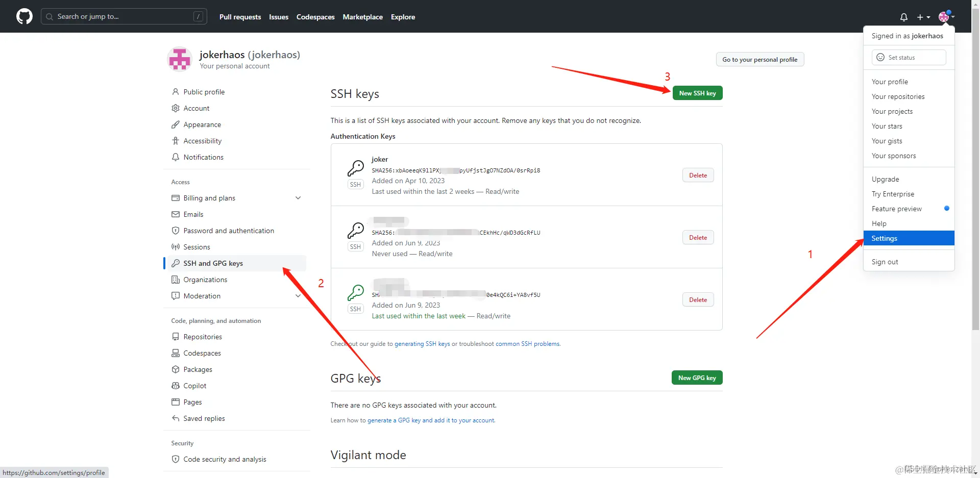Open the plus create-new dropdown
980x478 pixels.
(923, 17)
